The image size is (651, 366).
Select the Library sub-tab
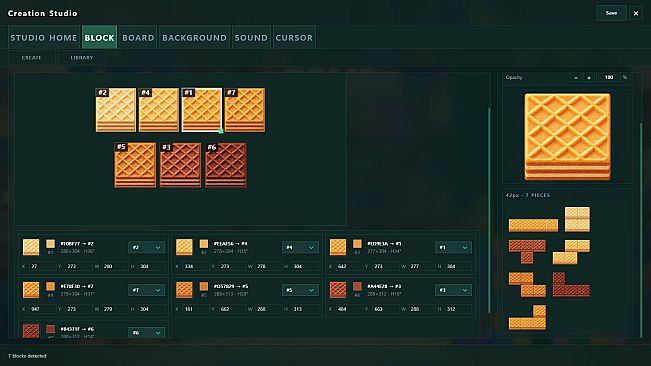pos(82,58)
